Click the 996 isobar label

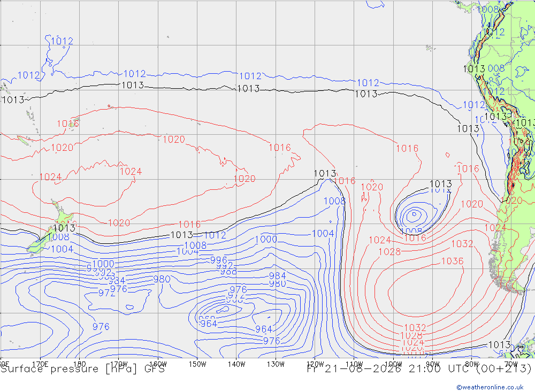pyautogui.click(x=219, y=260)
